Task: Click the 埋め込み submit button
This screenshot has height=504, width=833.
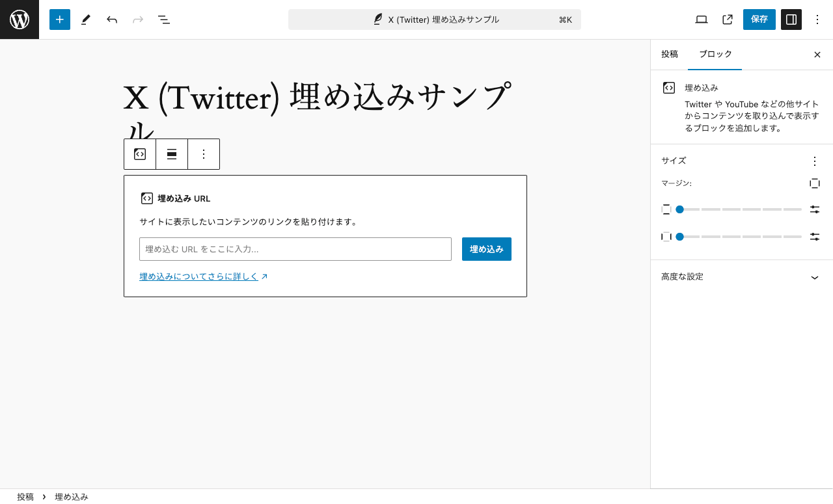Action: (487, 249)
